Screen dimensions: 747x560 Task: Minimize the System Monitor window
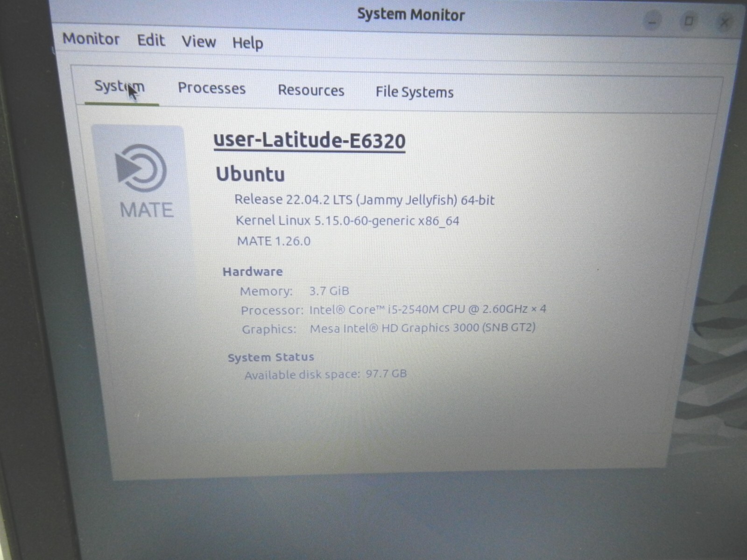click(x=652, y=21)
